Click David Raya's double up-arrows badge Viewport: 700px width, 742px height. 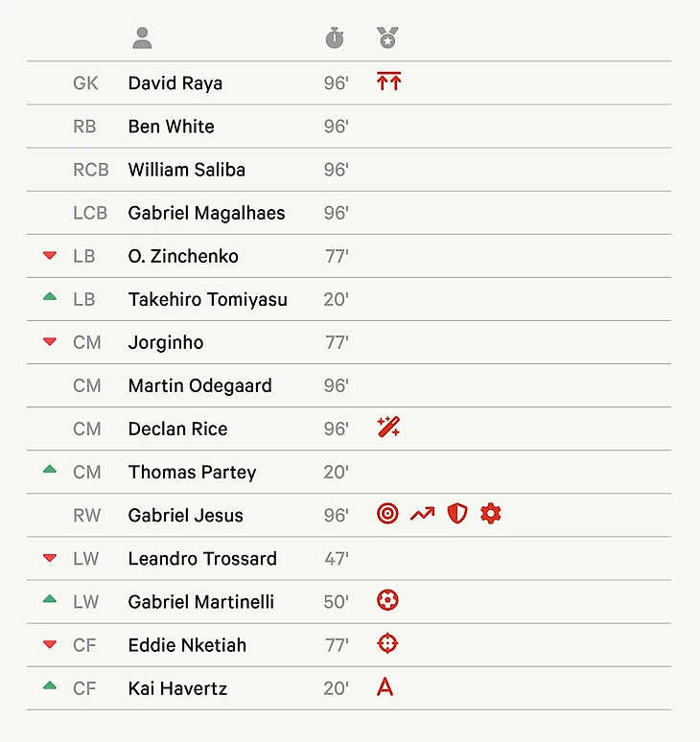pyautogui.click(x=388, y=82)
